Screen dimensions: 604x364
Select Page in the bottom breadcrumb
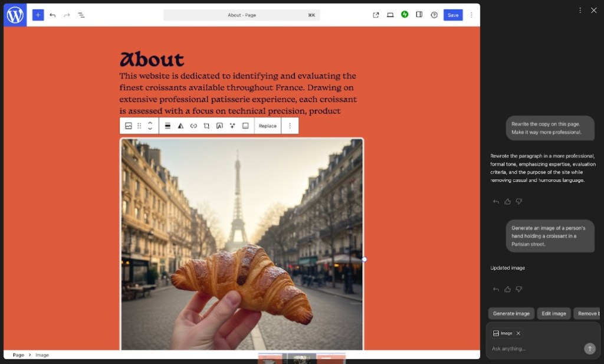coord(18,355)
